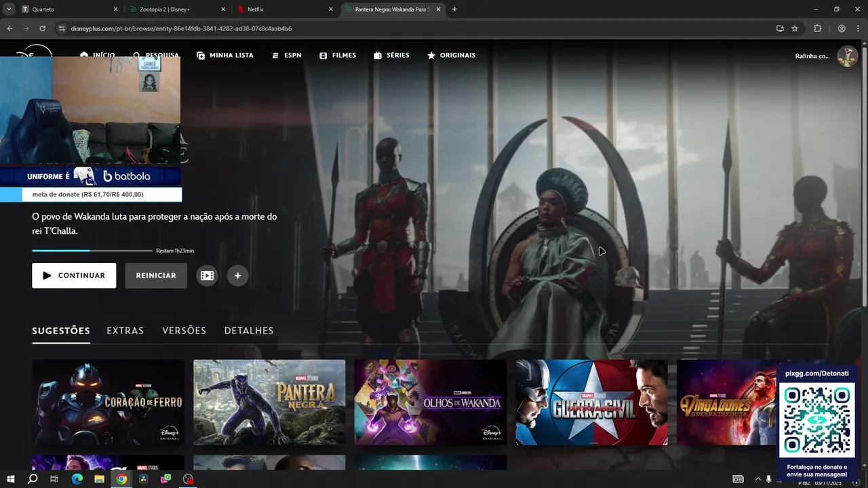Screen dimensions: 868x488
Task: View site information icon in address bar
Action: click(62, 28)
